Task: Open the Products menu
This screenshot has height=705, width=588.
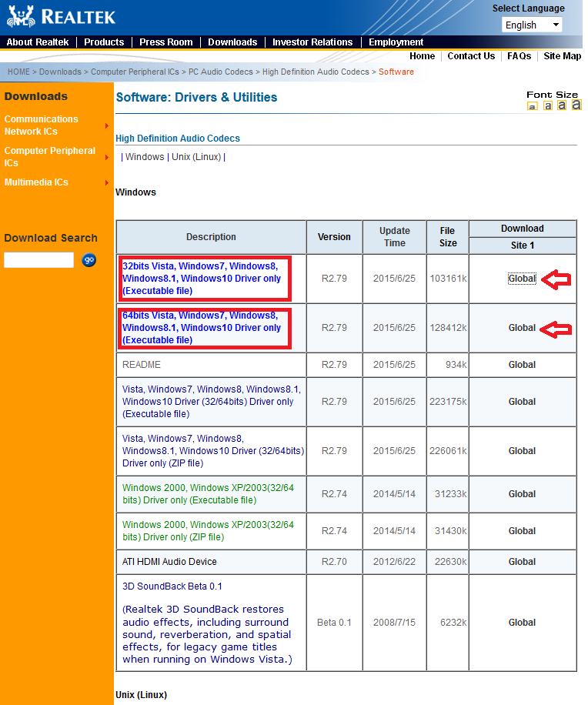Action: (104, 42)
